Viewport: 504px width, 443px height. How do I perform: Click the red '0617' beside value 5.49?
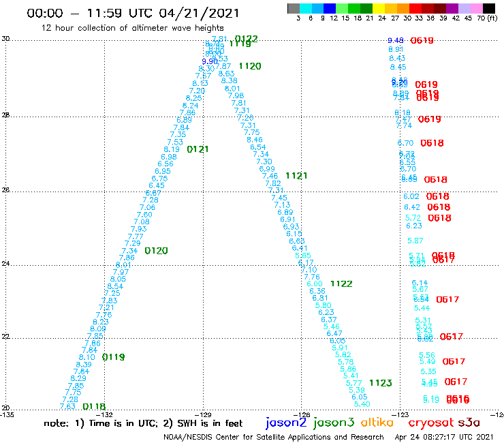click(454, 362)
